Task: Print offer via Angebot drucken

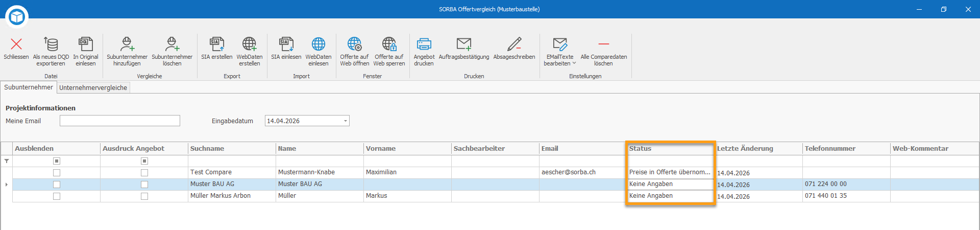Action: pos(424,51)
